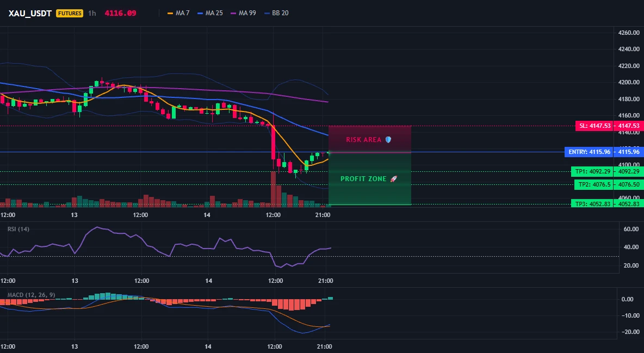Select the SL: 4147.53 stop-loss tag
Image resolution: width=644 pixels, height=353 pixels.
tap(594, 126)
